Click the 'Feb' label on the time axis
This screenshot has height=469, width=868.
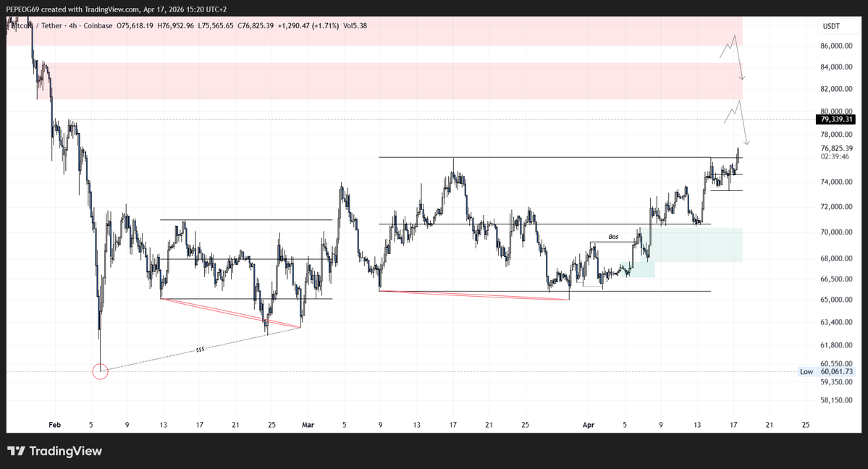tap(54, 425)
